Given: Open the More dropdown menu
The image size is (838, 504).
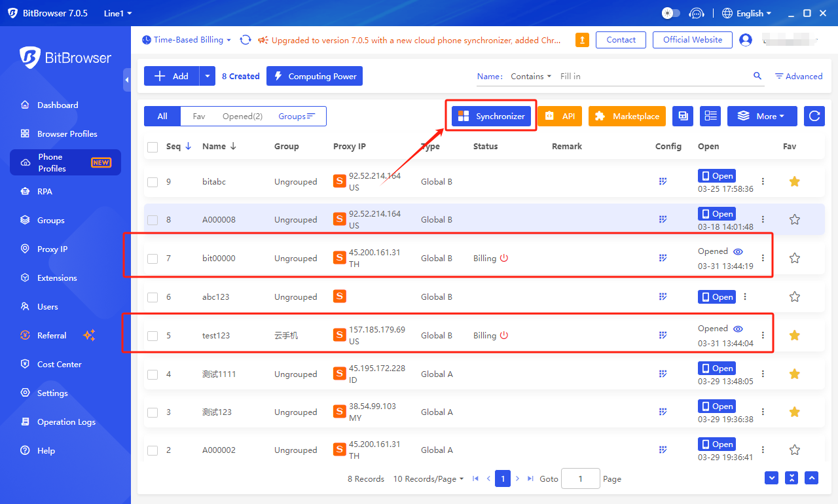Looking at the screenshot, I should [x=761, y=116].
